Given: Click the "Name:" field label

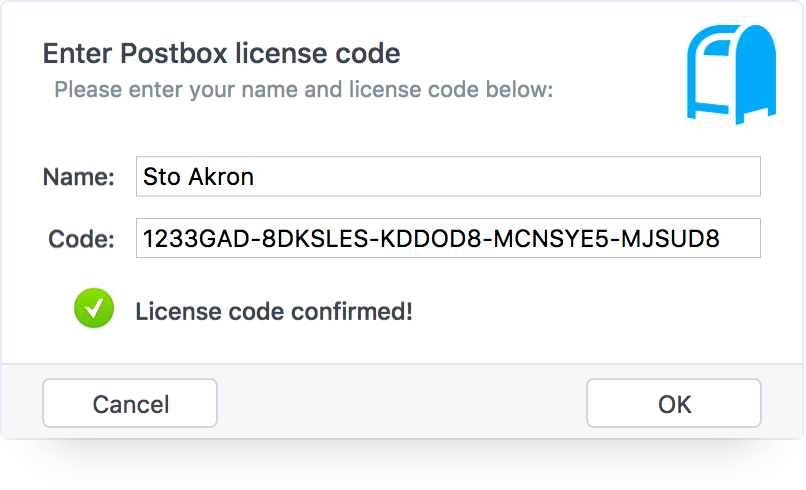Looking at the screenshot, I should tap(79, 177).
